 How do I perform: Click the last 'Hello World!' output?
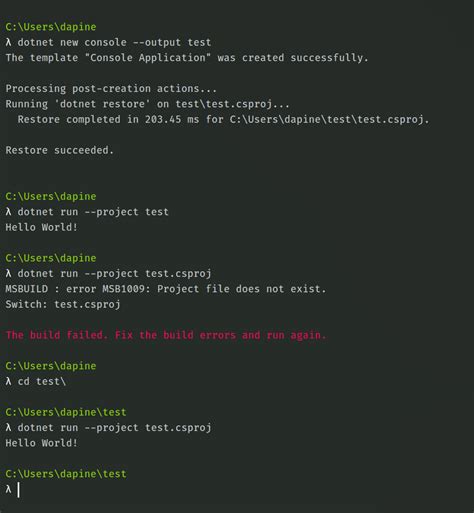click(x=42, y=443)
